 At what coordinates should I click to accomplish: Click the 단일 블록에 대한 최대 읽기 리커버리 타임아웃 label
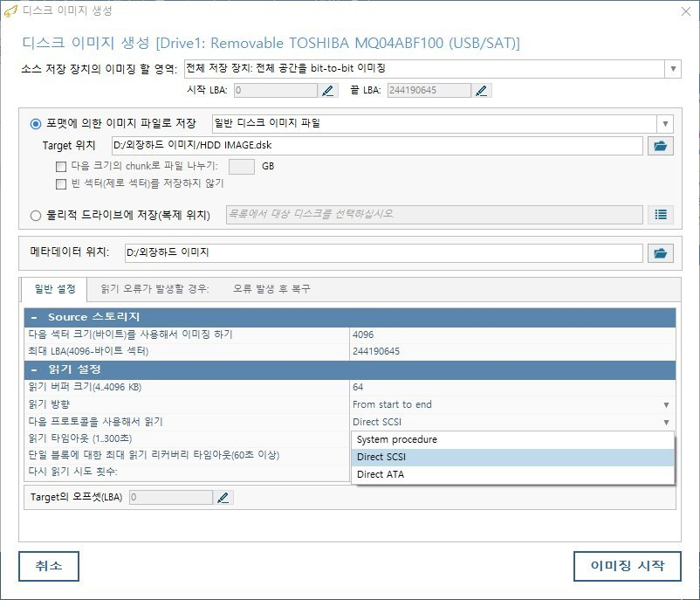154,455
